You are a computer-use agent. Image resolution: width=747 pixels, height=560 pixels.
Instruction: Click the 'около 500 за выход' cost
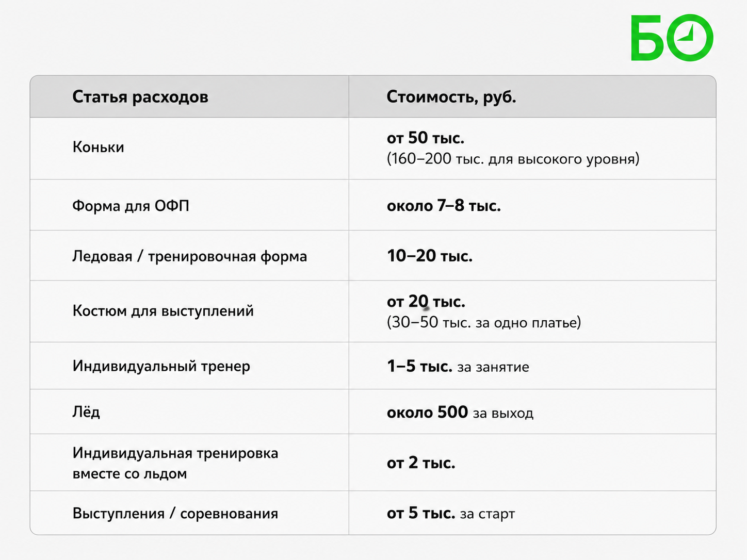point(460,413)
